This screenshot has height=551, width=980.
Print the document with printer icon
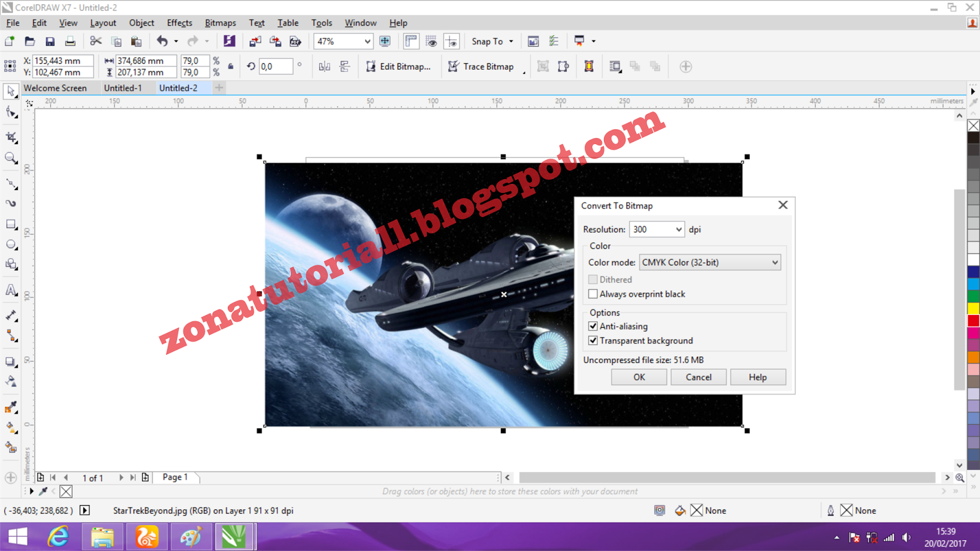(70, 41)
